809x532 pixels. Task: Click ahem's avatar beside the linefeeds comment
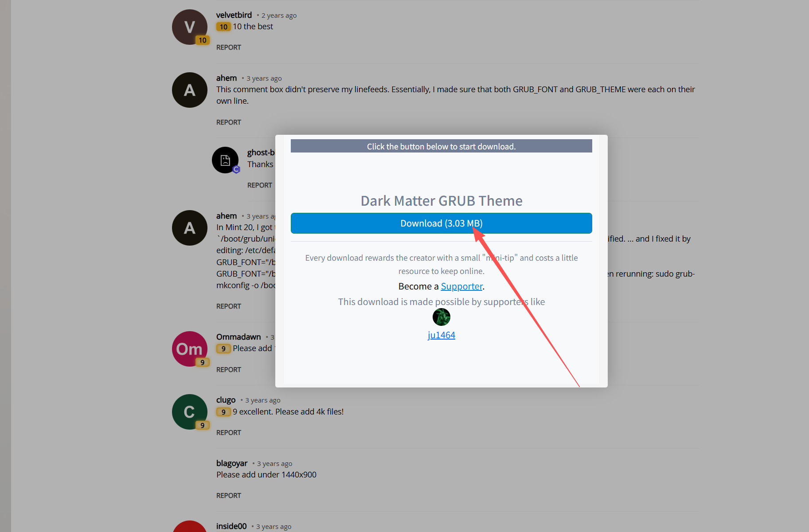coord(189,90)
